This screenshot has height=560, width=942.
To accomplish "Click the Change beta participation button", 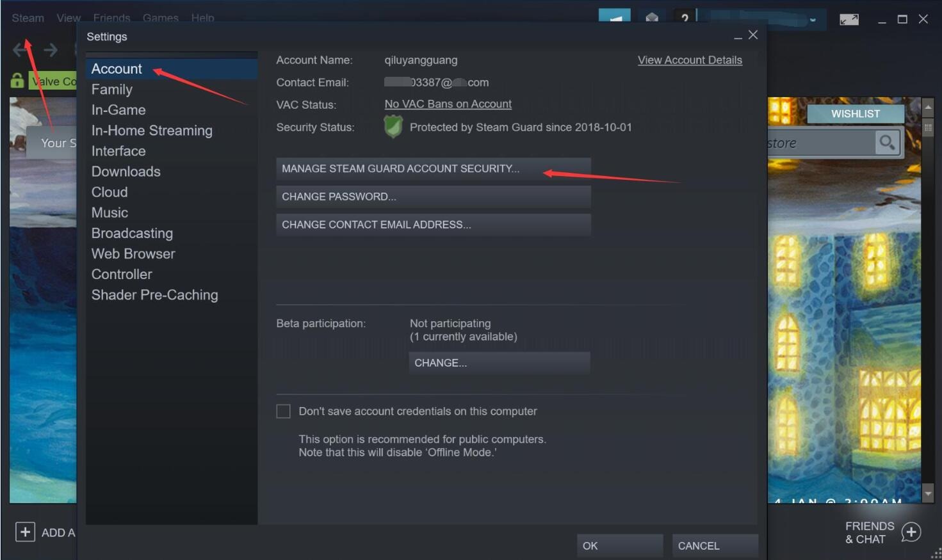I will tap(499, 363).
